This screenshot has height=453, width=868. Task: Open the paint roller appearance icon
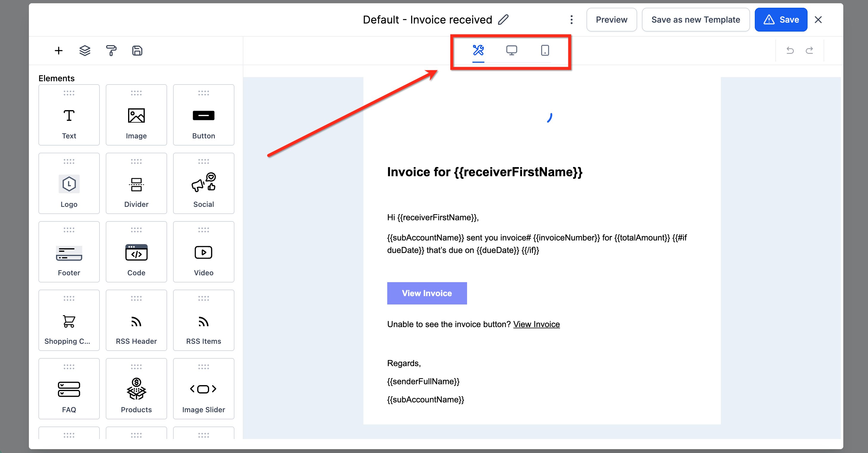click(x=111, y=51)
